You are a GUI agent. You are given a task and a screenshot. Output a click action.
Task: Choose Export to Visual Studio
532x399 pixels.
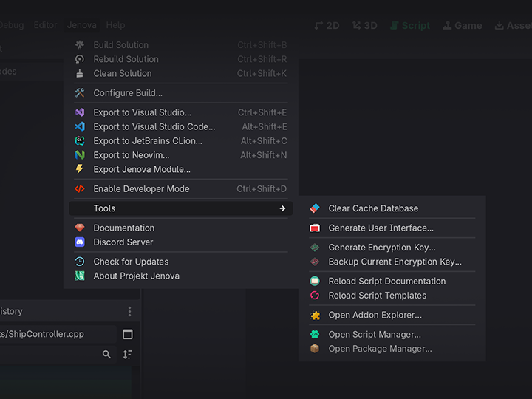point(181,112)
